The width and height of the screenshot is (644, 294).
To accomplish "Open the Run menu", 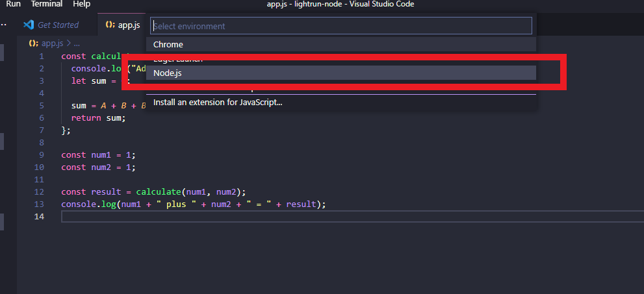I will click(x=13, y=4).
